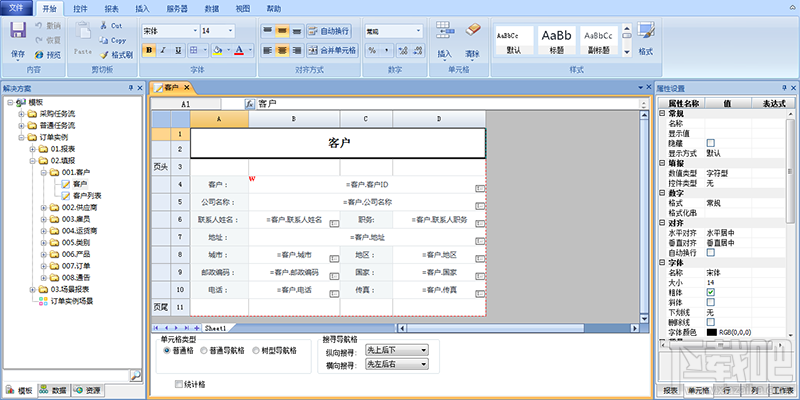Viewport: 800px width, 400px height.
Task: Apply percent number format
Action: tap(372, 50)
